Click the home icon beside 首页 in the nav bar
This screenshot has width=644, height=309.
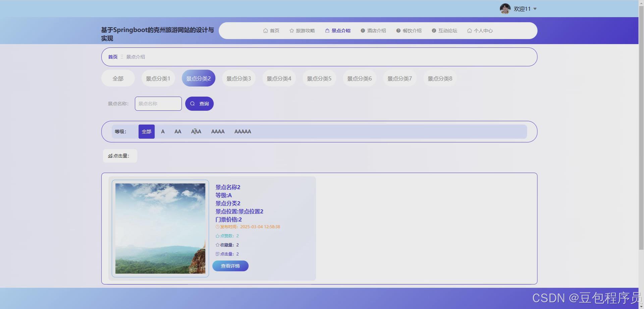pos(265,31)
